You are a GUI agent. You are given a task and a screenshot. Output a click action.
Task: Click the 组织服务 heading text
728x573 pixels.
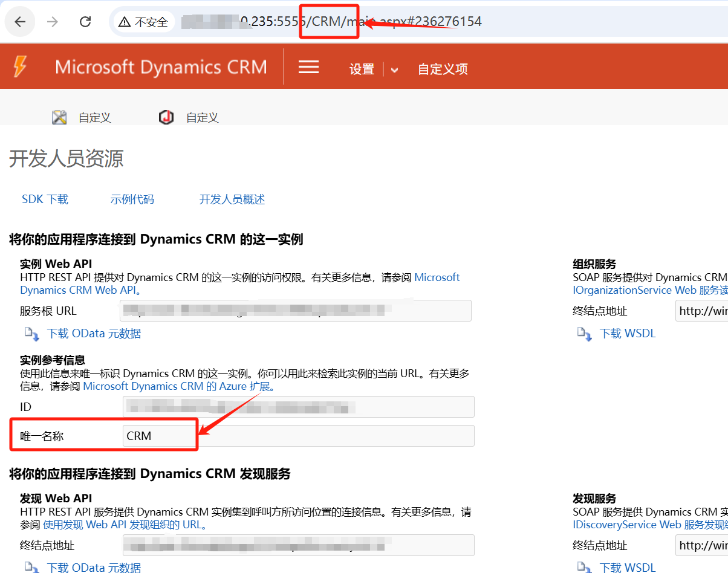click(594, 264)
